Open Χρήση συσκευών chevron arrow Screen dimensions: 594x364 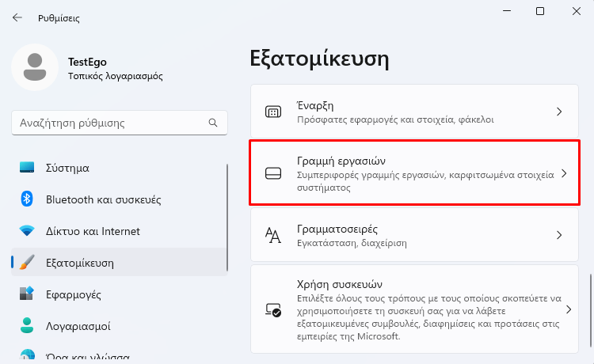(x=559, y=310)
